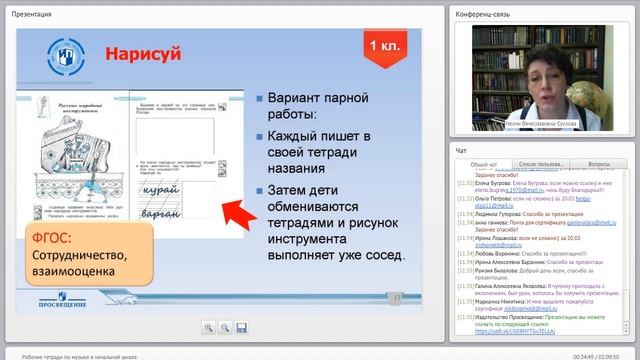Click the webinar title in the bottom bar
The image size is (640, 360).
[x=80, y=357]
